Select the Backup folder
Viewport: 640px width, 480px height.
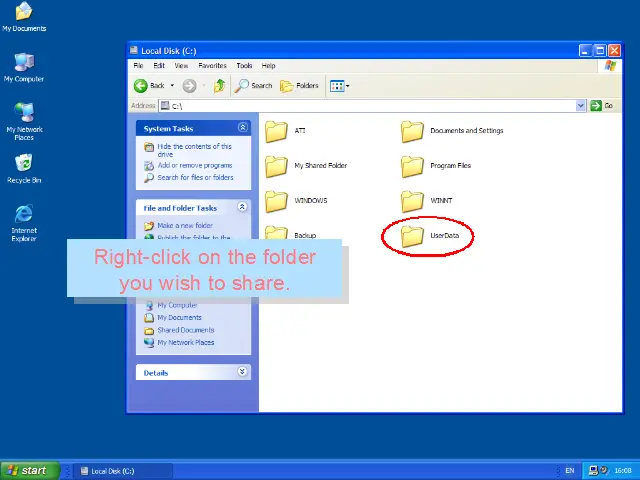click(x=291, y=233)
